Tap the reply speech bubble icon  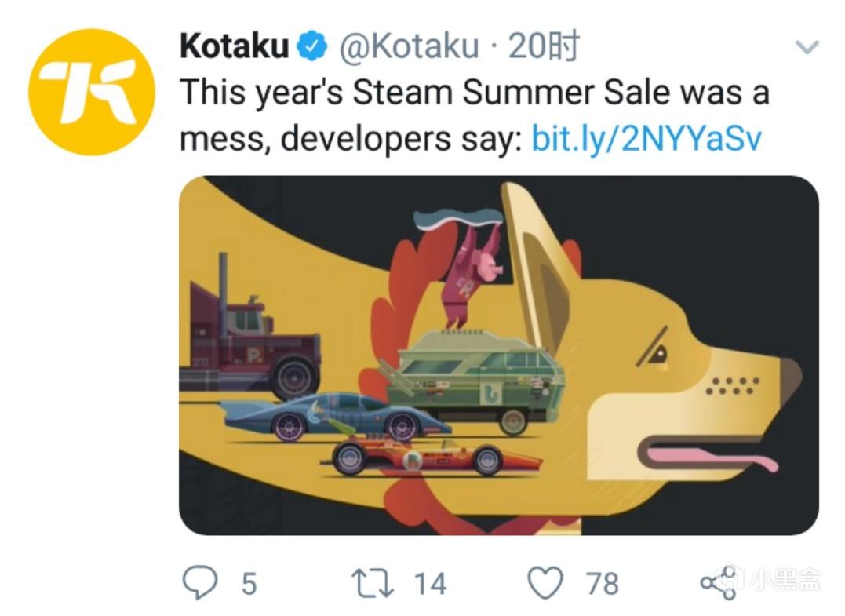pos(200,582)
